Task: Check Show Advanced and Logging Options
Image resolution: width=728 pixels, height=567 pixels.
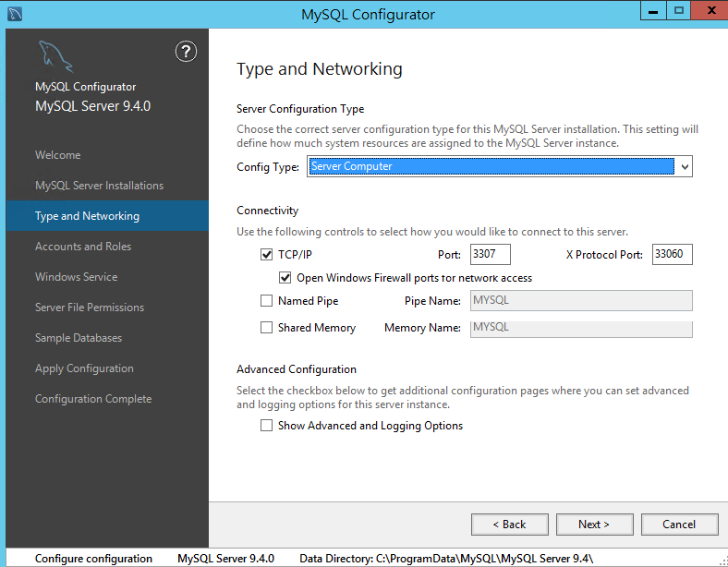Action: (x=266, y=426)
